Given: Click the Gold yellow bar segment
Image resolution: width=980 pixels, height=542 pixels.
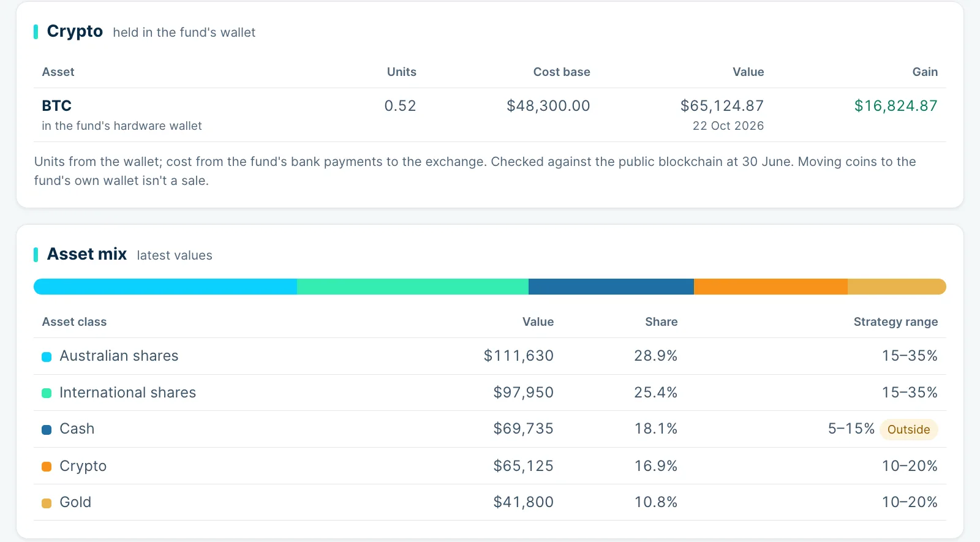Looking at the screenshot, I should point(897,287).
